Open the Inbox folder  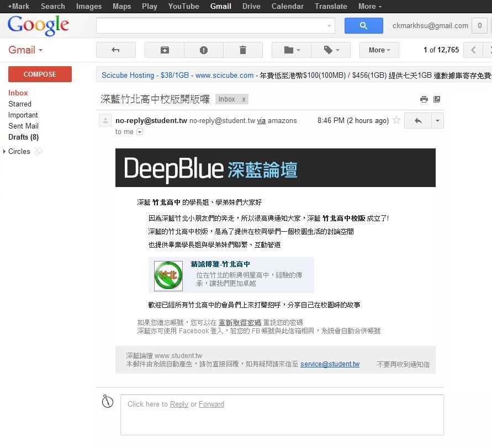18,93
